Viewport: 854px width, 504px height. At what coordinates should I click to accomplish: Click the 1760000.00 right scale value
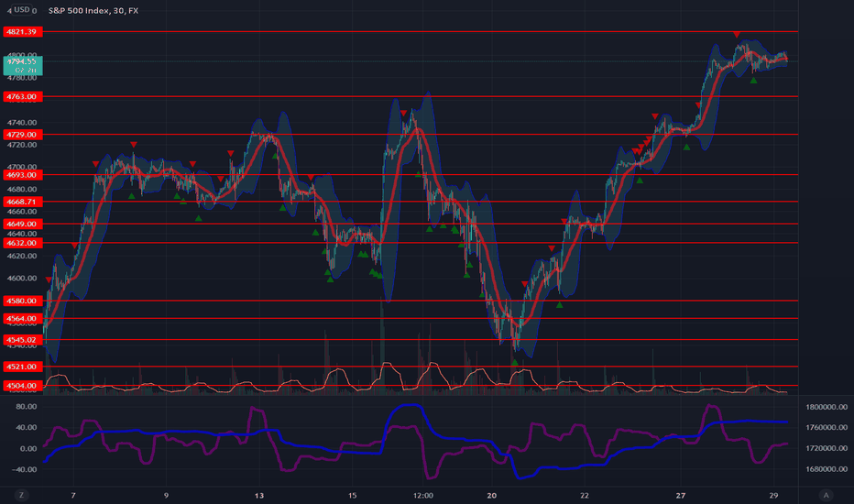pyautogui.click(x=827, y=428)
